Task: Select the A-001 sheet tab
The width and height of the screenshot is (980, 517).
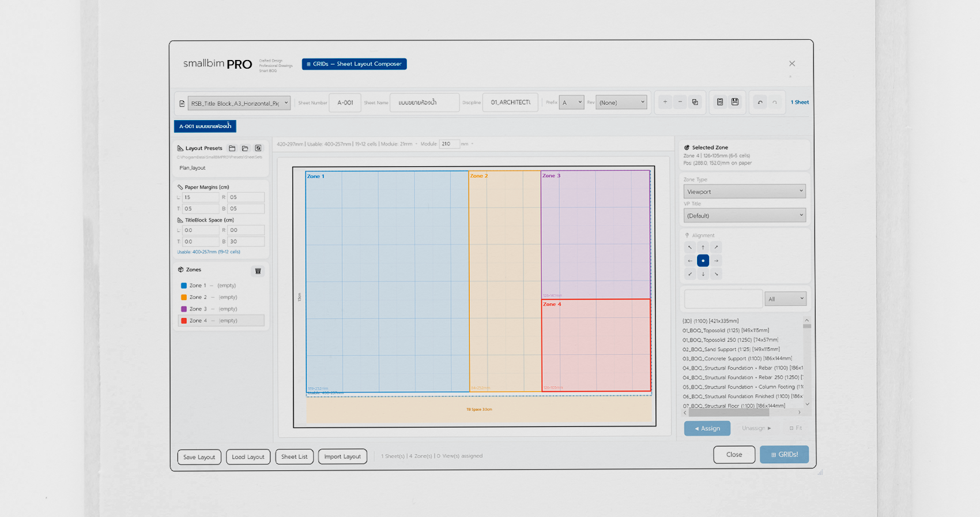Action: pyautogui.click(x=205, y=126)
